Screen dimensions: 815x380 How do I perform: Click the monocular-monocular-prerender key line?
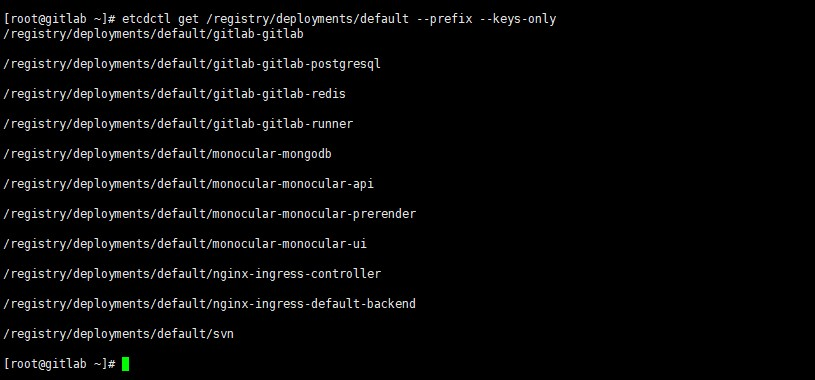pos(209,214)
